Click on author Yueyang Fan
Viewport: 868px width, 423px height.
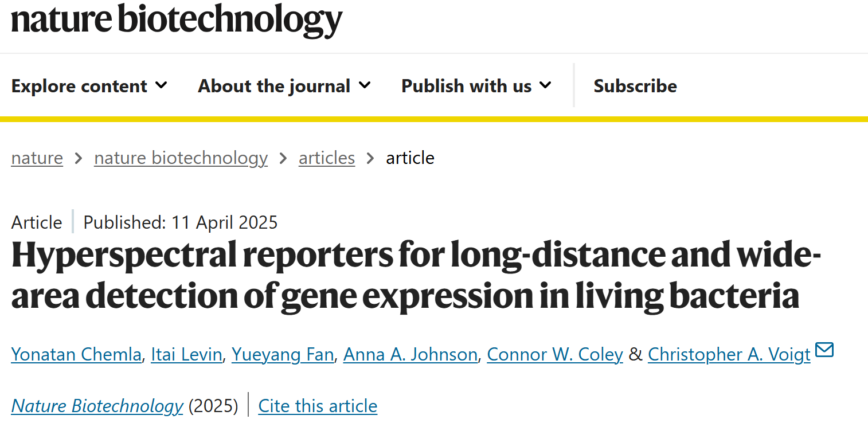pos(283,355)
